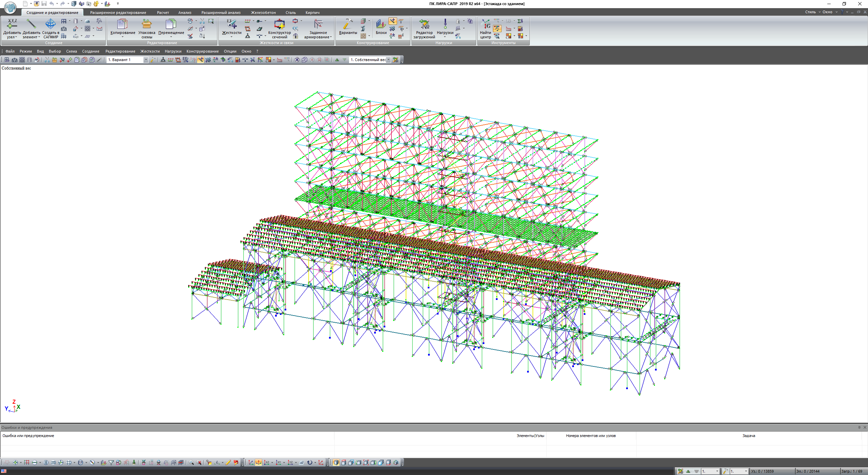Switch to the Расчет ribbon tab
The width and height of the screenshot is (868, 475).
coord(163,13)
